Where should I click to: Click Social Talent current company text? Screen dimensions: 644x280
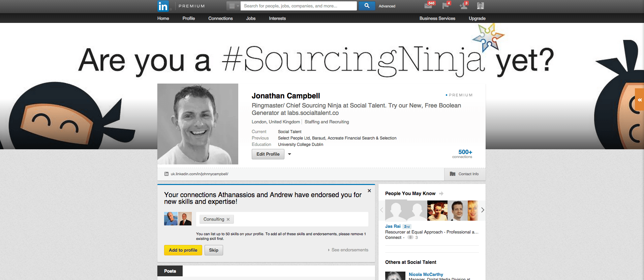click(290, 132)
